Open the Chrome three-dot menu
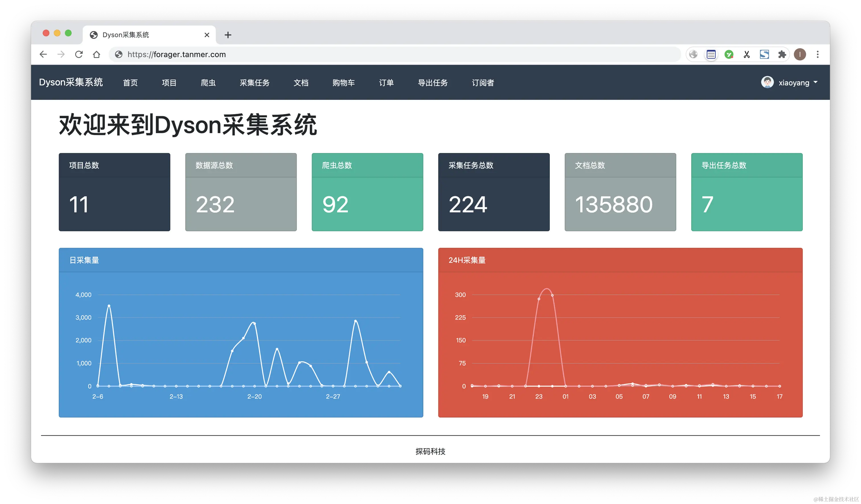The height and width of the screenshot is (504, 861). [x=818, y=54]
